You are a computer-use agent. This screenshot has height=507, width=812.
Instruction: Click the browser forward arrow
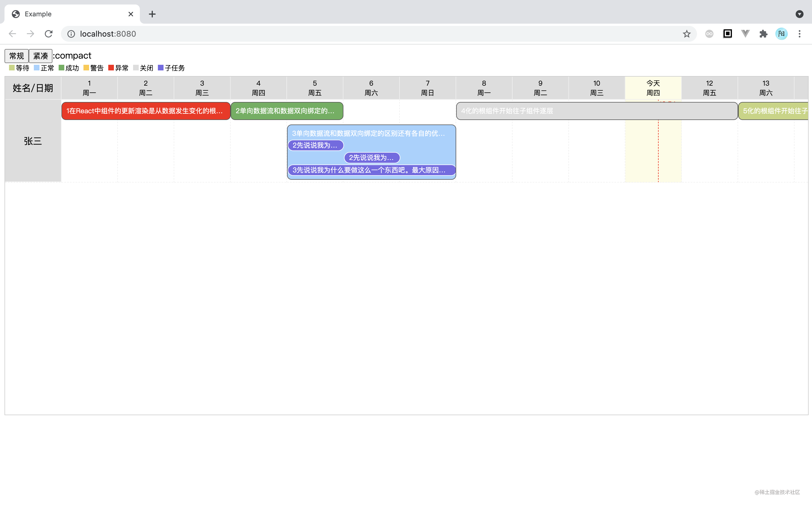click(30, 34)
